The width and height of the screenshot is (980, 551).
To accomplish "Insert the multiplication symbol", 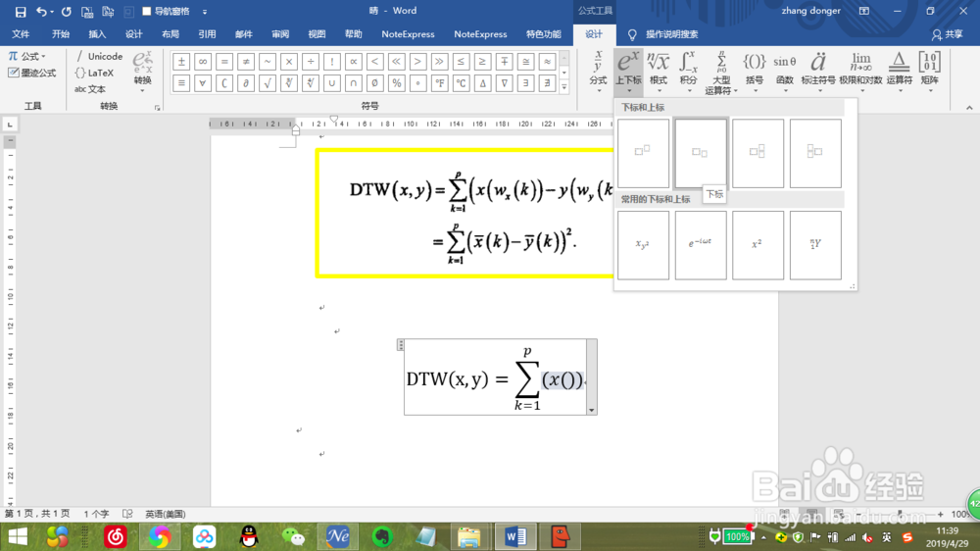I will (x=289, y=62).
